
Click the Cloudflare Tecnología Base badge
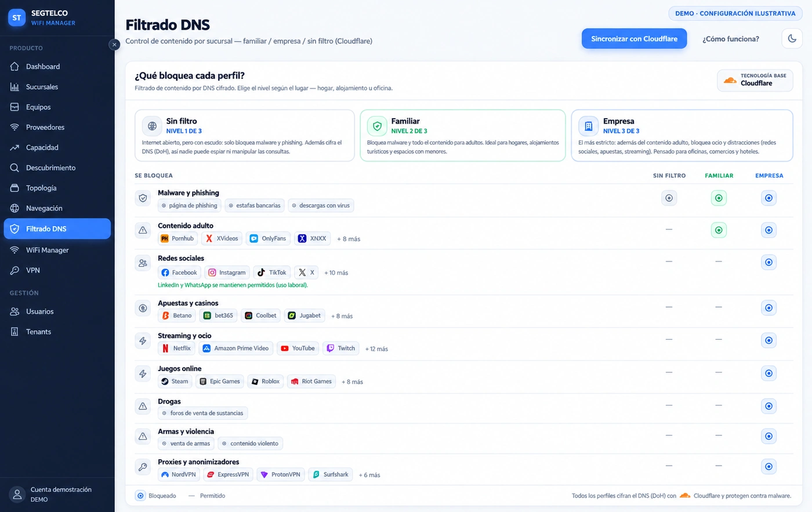(755, 80)
